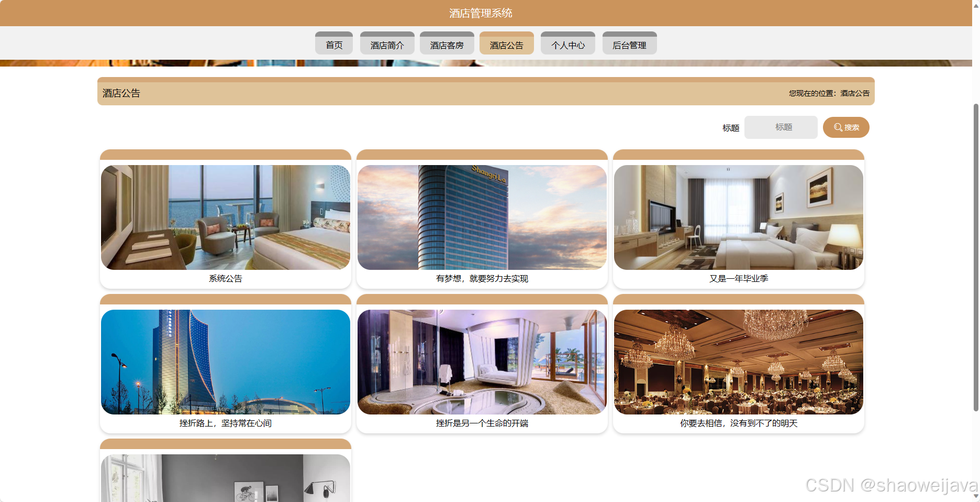Switch to the 酒店客房 tab
This screenshot has height=502, width=980.
tap(447, 43)
